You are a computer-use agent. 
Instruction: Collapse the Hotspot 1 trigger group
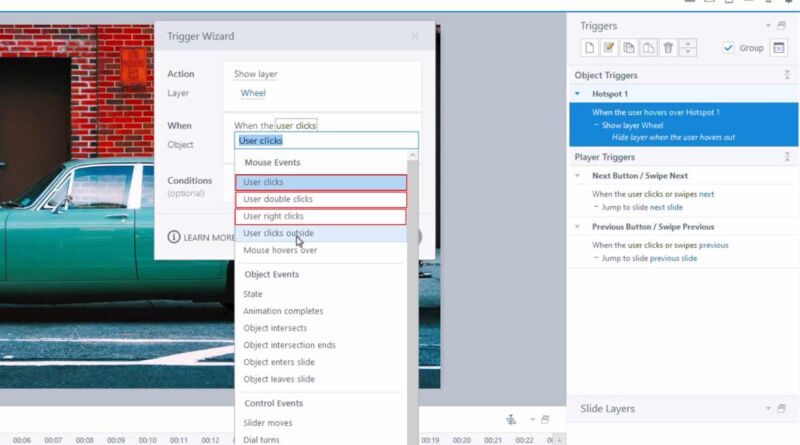(578, 94)
